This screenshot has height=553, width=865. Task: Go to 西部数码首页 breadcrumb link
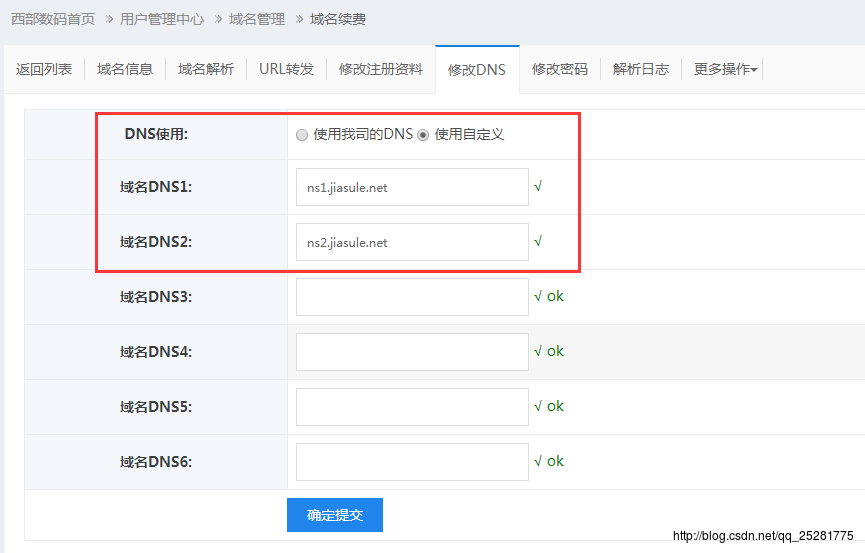pos(53,19)
